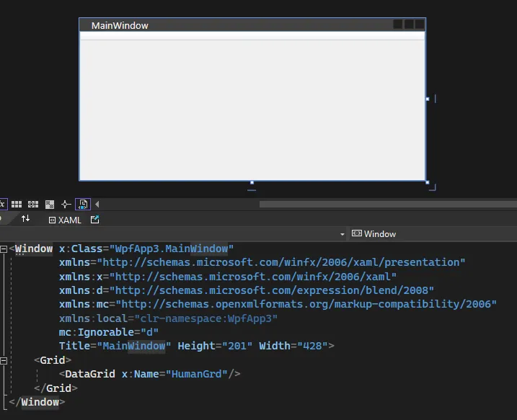Click the xmlns:local clr-namespace line
The width and height of the screenshot is (517, 420).
(168, 318)
